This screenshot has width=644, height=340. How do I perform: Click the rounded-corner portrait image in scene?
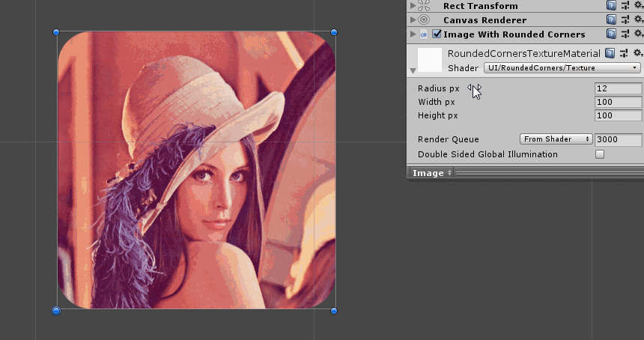pyautogui.click(x=197, y=170)
